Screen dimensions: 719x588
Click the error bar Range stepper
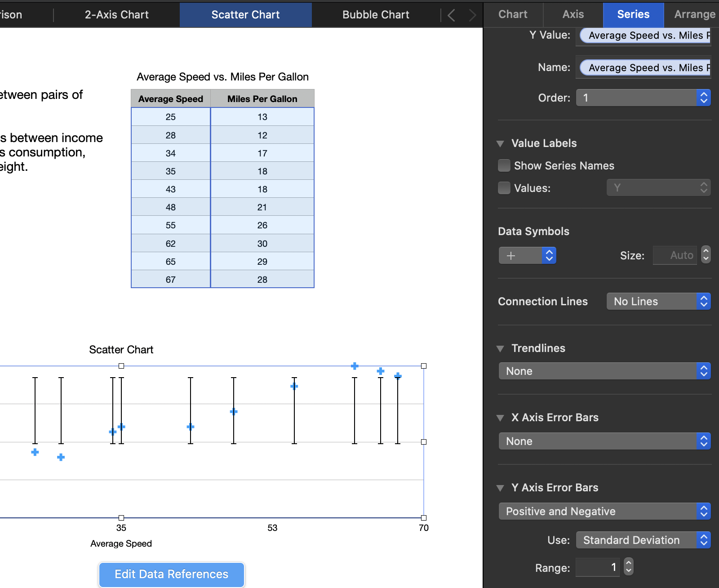point(629,567)
